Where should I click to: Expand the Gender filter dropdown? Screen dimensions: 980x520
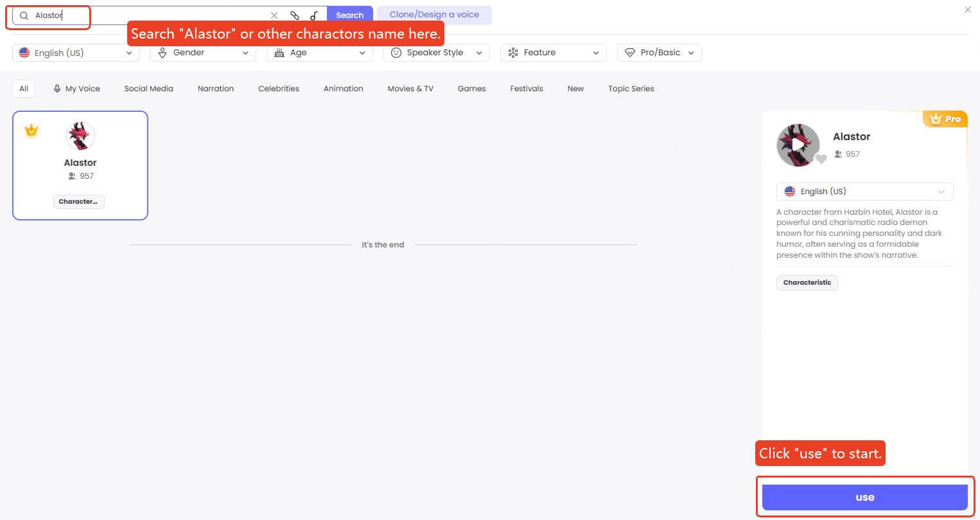click(x=203, y=53)
